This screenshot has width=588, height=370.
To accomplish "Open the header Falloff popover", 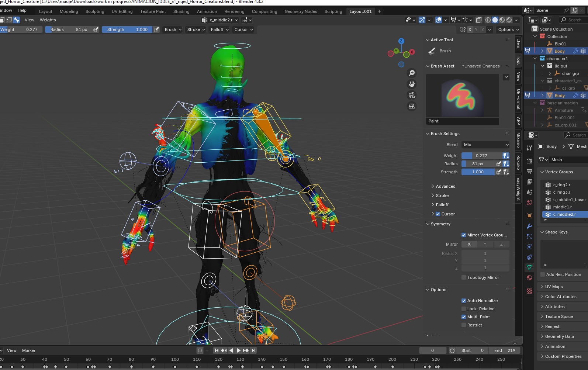I will (x=220, y=30).
